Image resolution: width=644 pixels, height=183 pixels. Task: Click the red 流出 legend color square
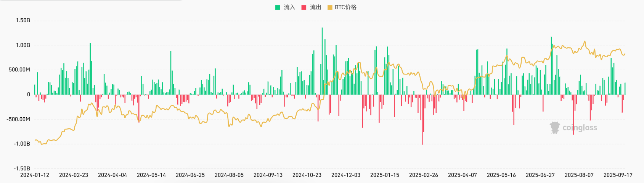click(304, 7)
